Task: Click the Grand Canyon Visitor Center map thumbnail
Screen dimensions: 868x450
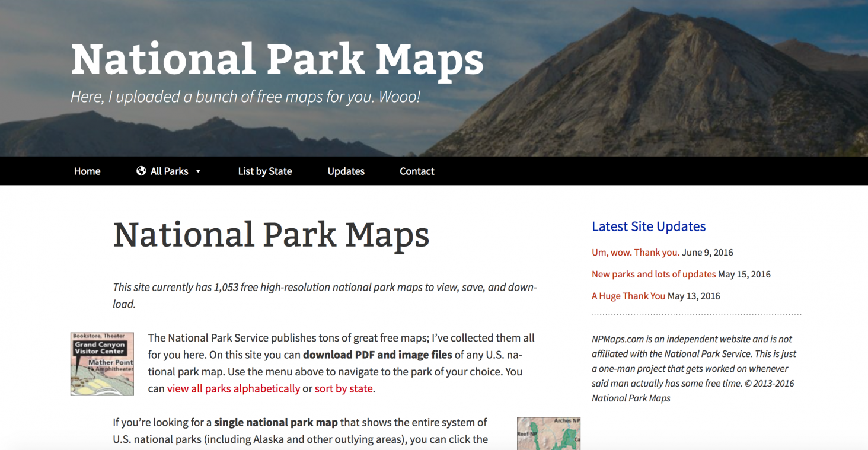Action: (x=101, y=363)
